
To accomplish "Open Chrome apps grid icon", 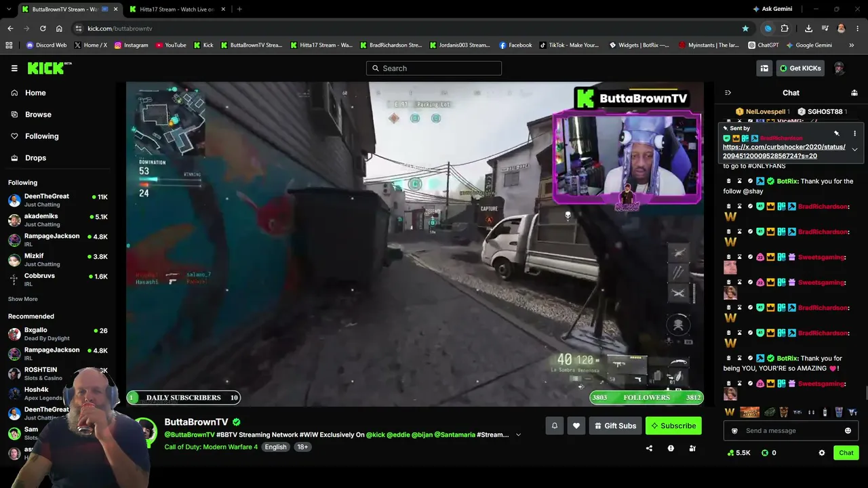I will 9,45.
